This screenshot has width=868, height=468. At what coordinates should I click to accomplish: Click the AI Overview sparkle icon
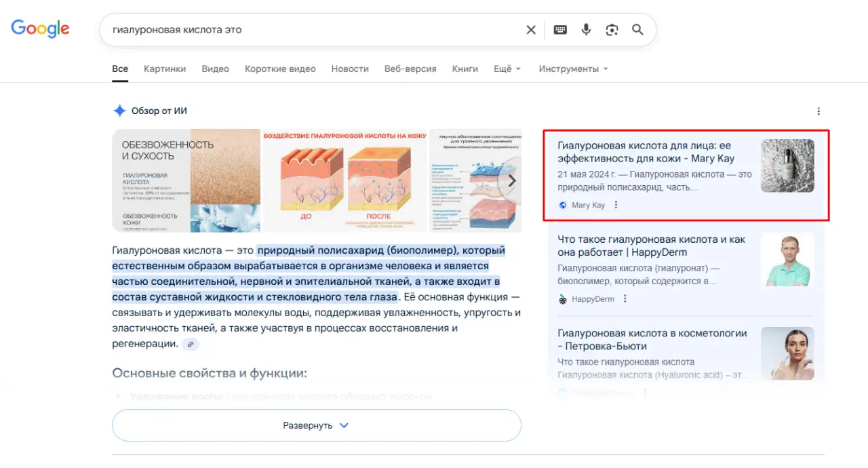(x=119, y=111)
